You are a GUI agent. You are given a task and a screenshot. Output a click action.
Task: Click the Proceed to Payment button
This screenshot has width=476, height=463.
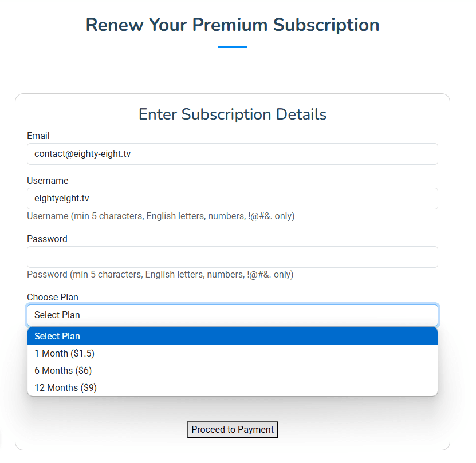[232, 430]
